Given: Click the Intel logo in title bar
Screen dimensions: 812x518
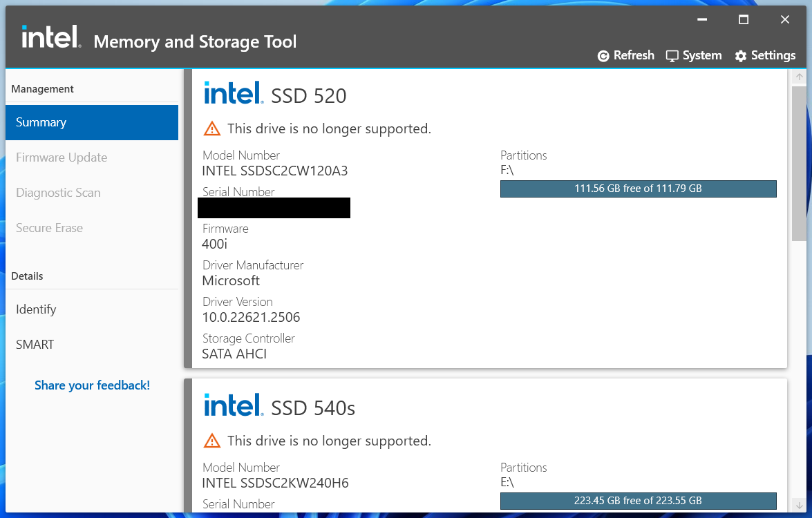Looking at the screenshot, I should (x=51, y=37).
